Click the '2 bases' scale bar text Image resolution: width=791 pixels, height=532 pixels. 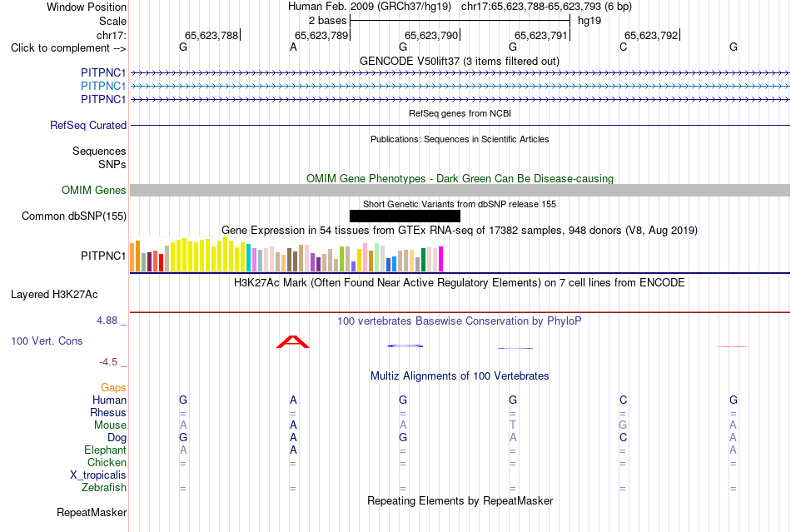328,21
